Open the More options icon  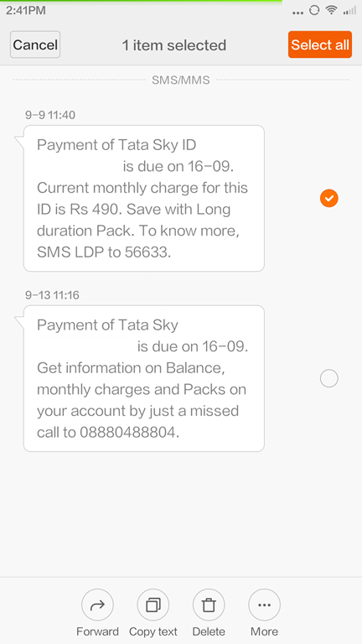tap(264, 605)
